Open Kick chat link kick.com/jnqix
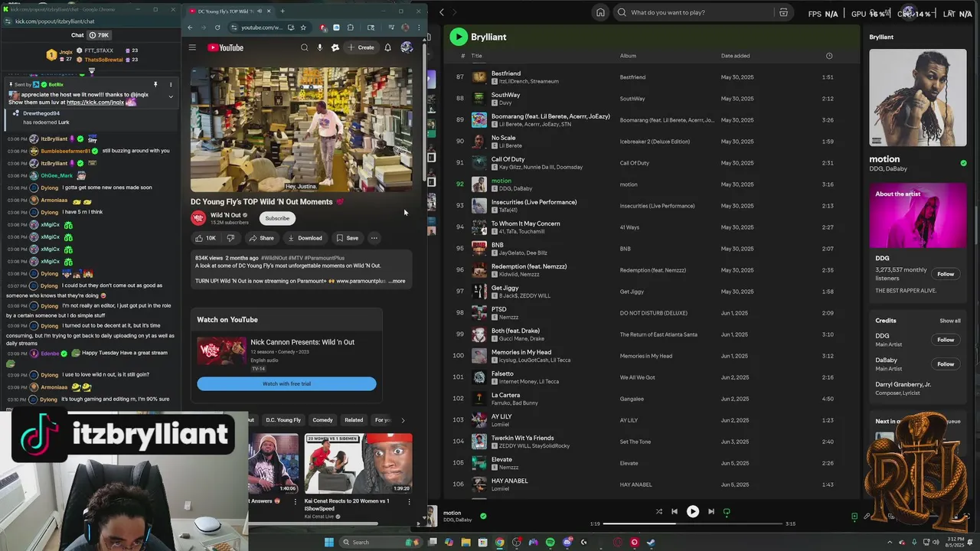The height and width of the screenshot is (551, 980). point(95,102)
